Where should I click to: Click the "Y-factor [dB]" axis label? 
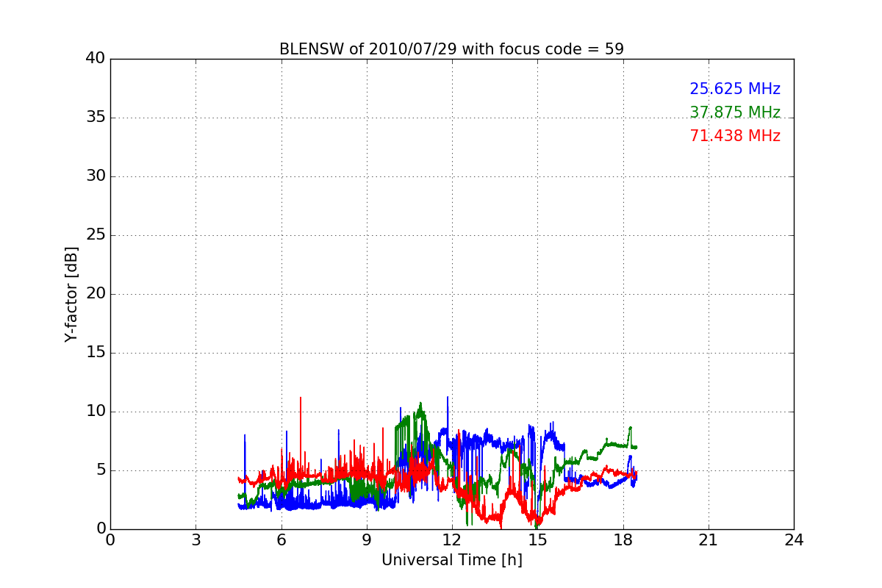coord(71,294)
